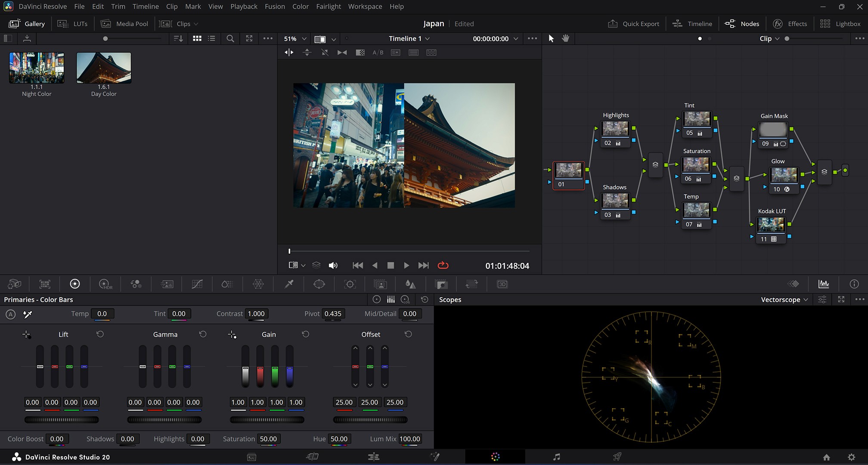
Task: Click the Quick Export button
Action: 633,24
